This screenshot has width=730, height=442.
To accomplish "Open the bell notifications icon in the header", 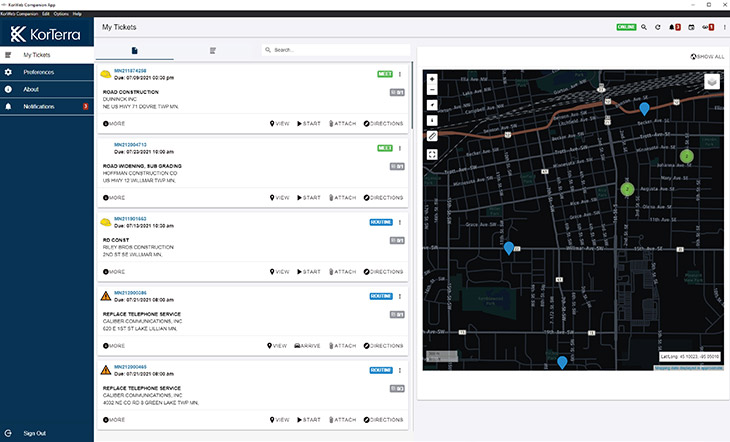I will coord(675,27).
